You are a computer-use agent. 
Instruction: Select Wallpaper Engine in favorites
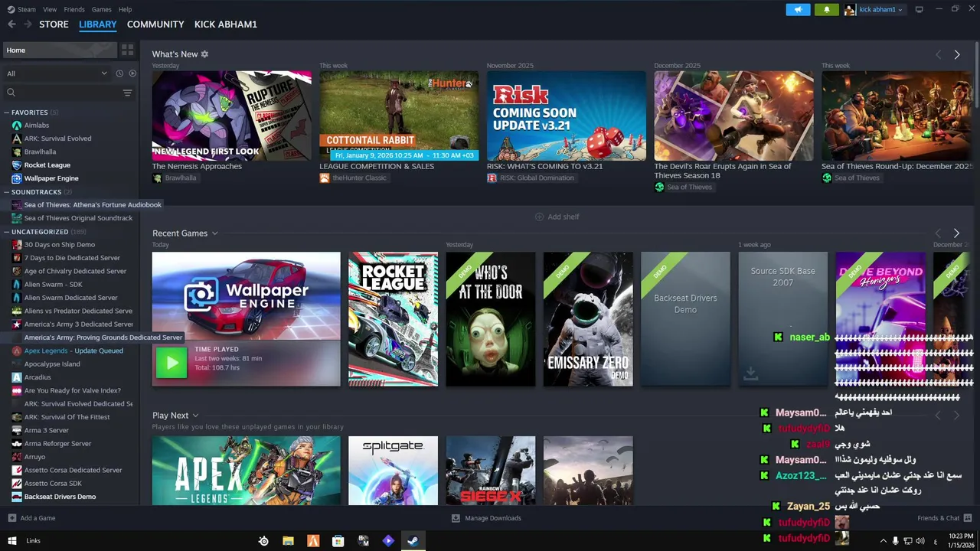[x=51, y=178]
